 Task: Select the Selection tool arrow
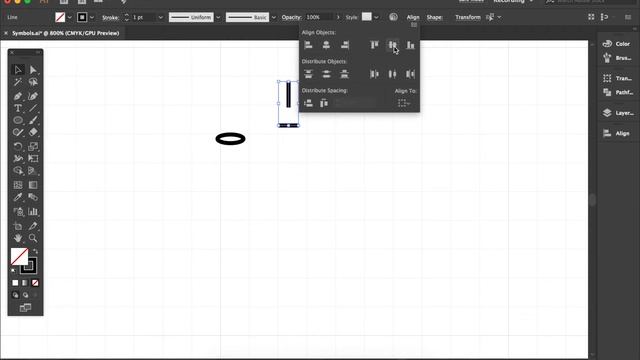coord(18,70)
